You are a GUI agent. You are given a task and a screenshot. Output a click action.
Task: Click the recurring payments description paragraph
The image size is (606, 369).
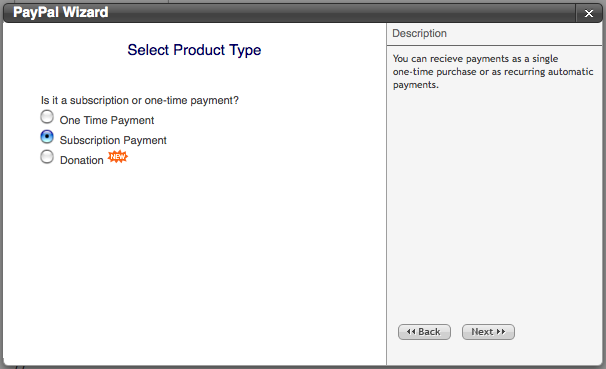point(493,72)
